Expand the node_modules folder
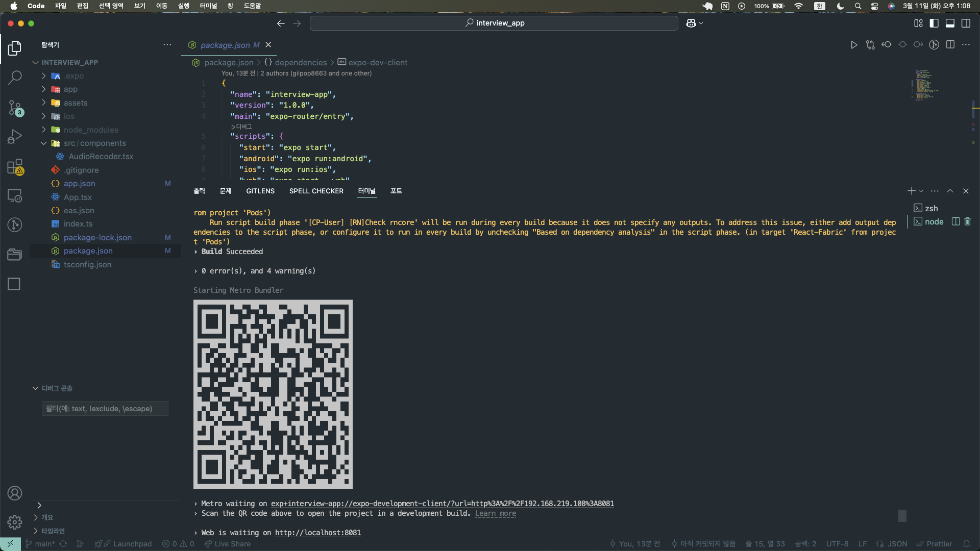This screenshot has height=551, width=980. coord(91,130)
